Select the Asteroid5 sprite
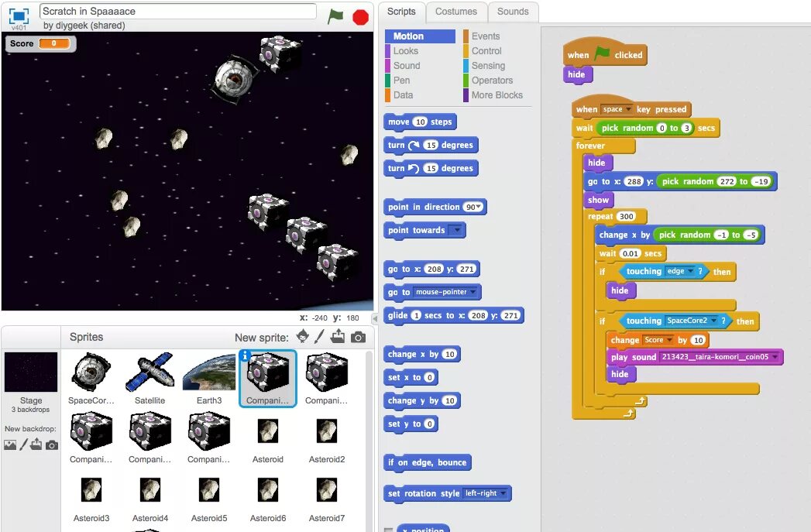This screenshot has height=532, width=811. point(209,497)
